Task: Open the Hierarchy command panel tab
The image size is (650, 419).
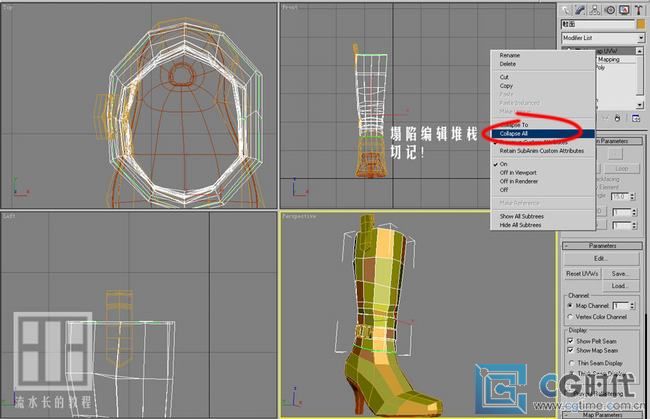Action: [x=595, y=10]
